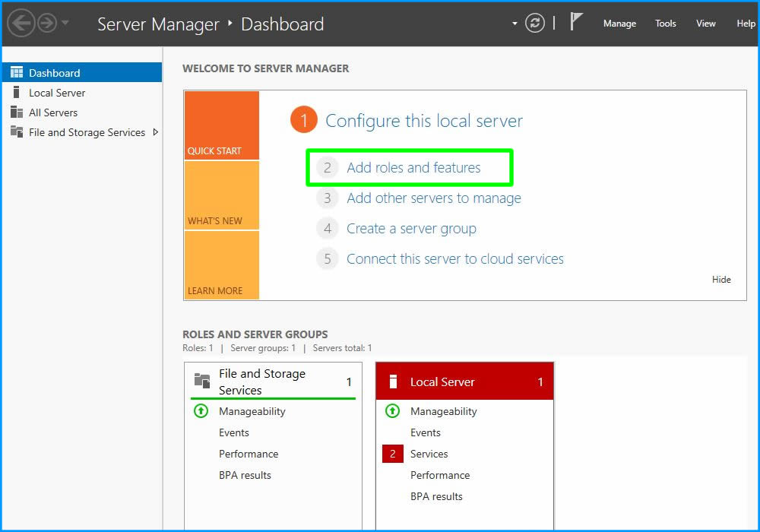This screenshot has height=532, width=760.
Task: Open the dropdown arrow beside refresh button
Action: [515, 24]
